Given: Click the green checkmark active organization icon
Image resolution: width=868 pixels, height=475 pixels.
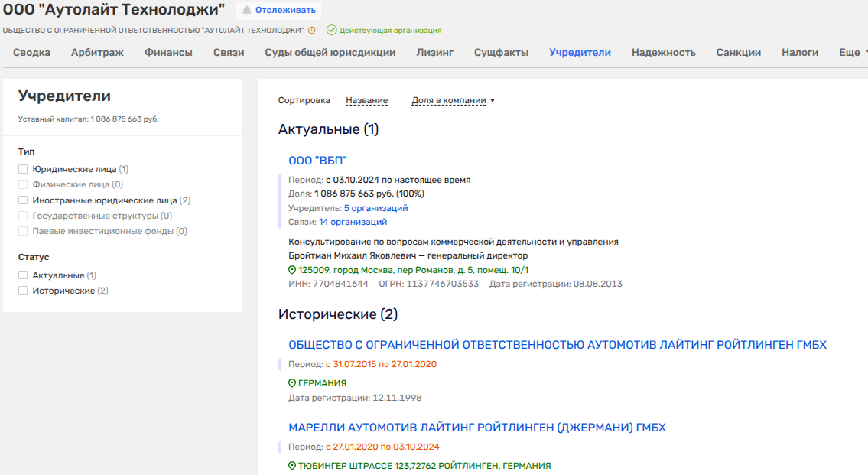Looking at the screenshot, I should pos(331,31).
